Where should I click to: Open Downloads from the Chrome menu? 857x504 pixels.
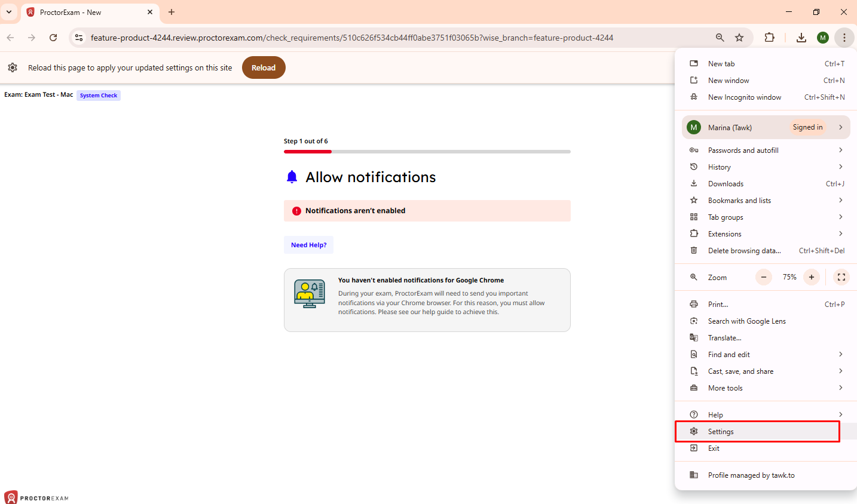click(766, 184)
